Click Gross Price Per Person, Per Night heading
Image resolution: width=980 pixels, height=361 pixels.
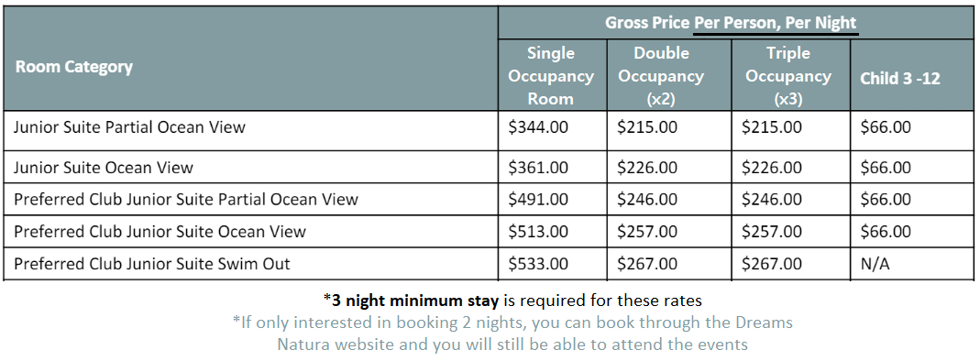731,23
